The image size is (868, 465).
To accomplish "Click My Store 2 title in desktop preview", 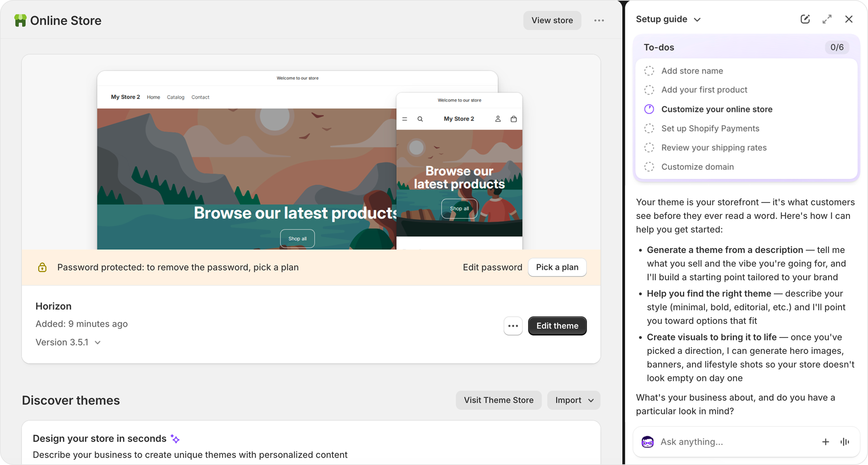I will pyautogui.click(x=125, y=97).
